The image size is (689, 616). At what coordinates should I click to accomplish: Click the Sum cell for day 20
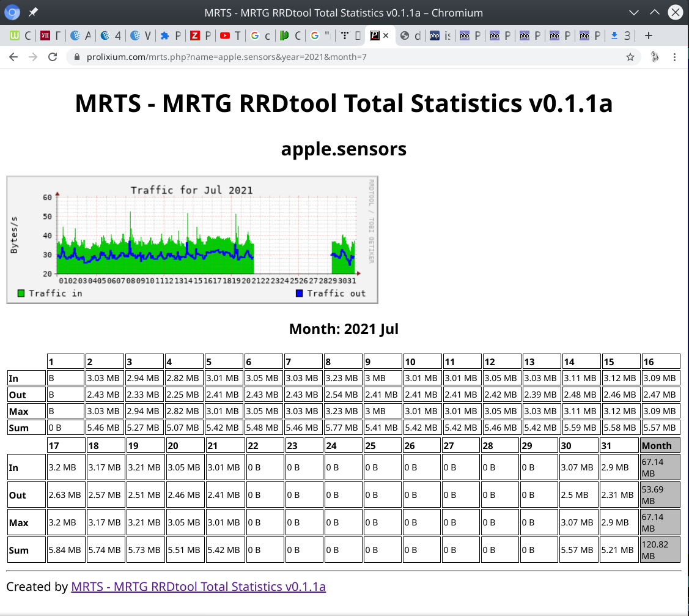pyautogui.click(x=185, y=550)
